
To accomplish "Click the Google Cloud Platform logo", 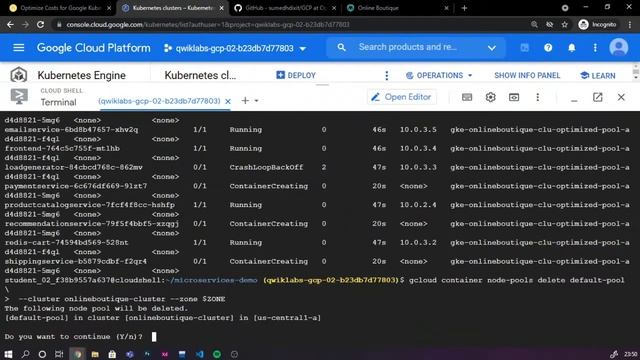I will coord(93,48).
